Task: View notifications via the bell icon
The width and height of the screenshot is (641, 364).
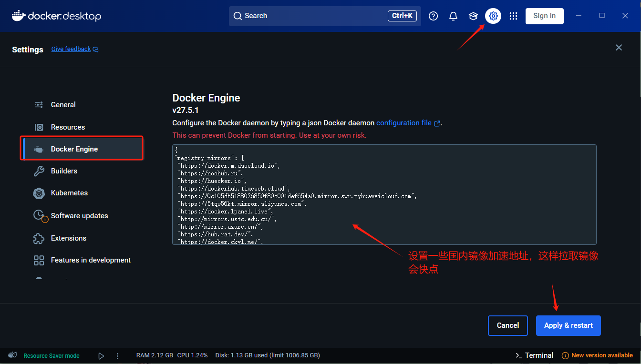Action: [x=453, y=16]
